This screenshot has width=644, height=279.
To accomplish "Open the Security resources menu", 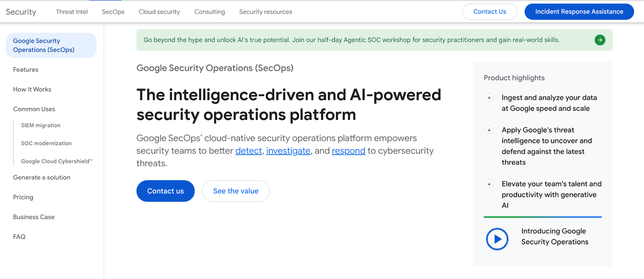I will (266, 12).
